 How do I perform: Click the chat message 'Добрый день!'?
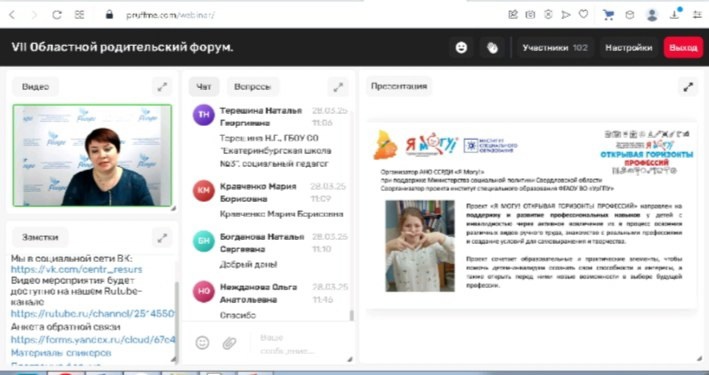248,264
